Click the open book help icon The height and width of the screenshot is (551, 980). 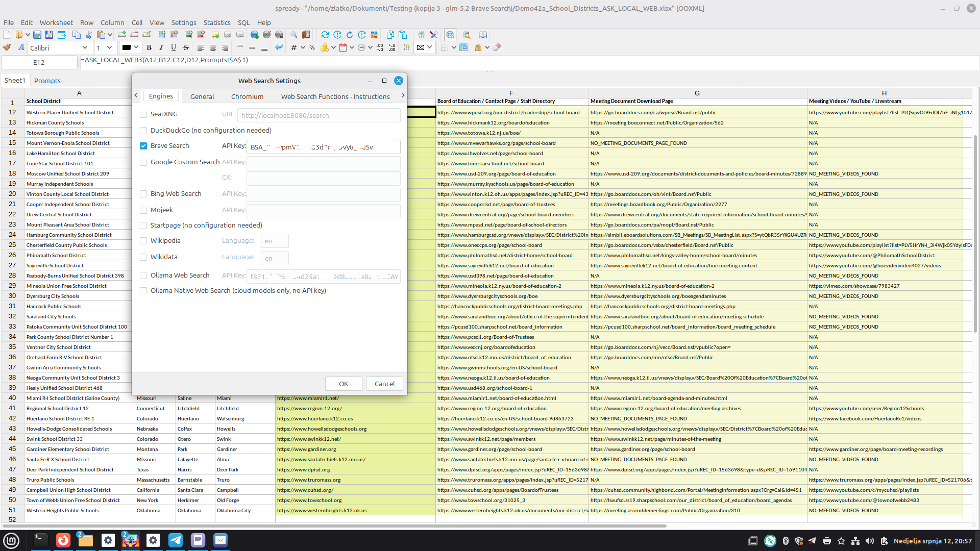(x=483, y=35)
